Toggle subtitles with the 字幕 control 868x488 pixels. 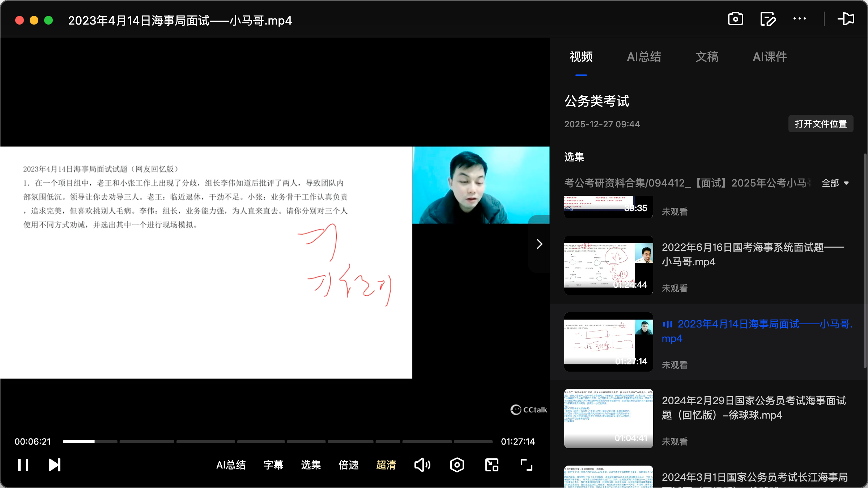273,465
